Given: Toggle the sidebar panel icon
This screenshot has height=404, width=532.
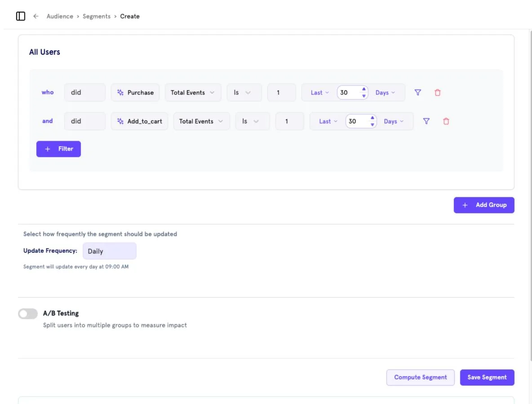Looking at the screenshot, I should 21,16.
